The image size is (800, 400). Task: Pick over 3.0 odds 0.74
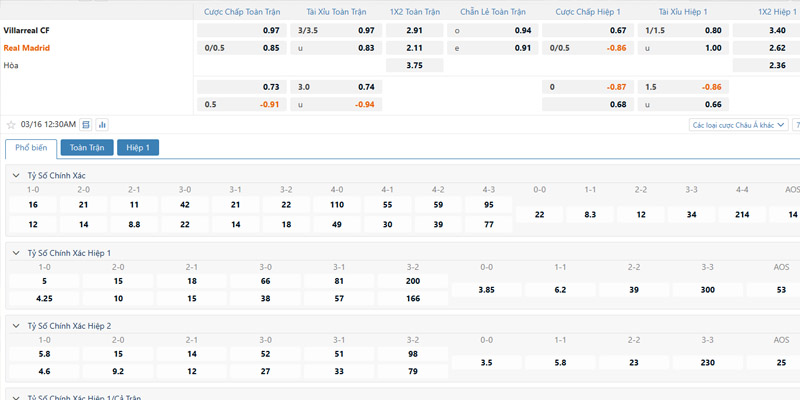[x=336, y=87]
